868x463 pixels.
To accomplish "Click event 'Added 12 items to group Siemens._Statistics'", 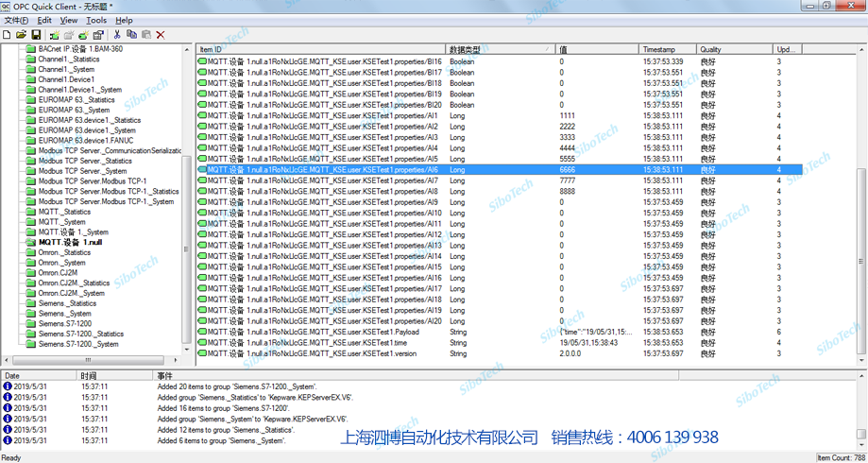I will click(x=226, y=430).
